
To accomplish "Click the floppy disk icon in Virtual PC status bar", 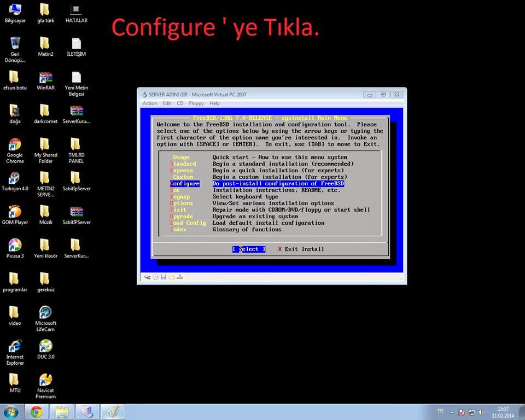I will coord(164,277).
